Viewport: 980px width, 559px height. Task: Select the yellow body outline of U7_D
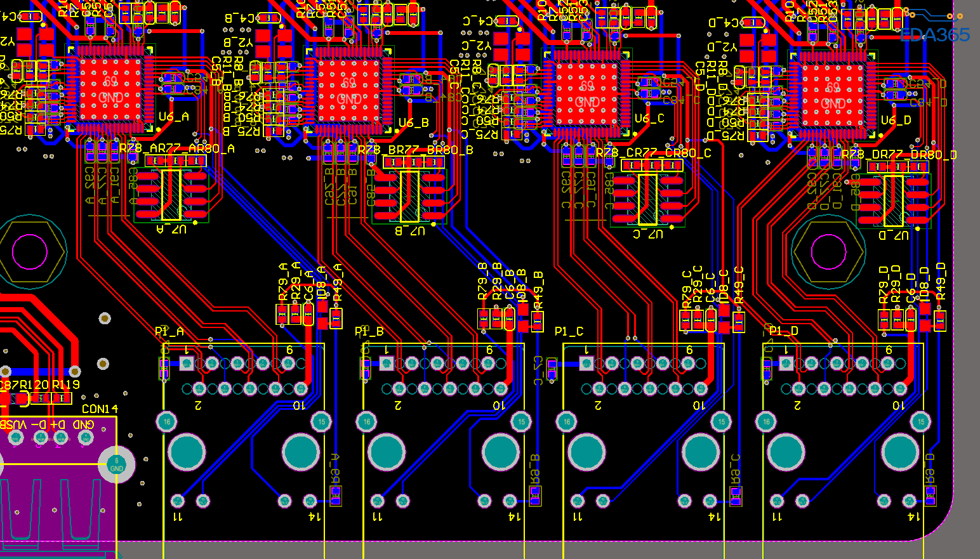click(893, 201)
